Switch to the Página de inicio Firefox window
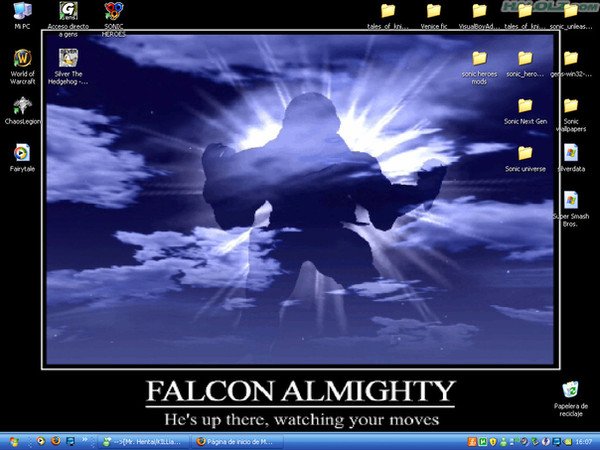Viewport: 600px width, 450px height. [238, 442]
